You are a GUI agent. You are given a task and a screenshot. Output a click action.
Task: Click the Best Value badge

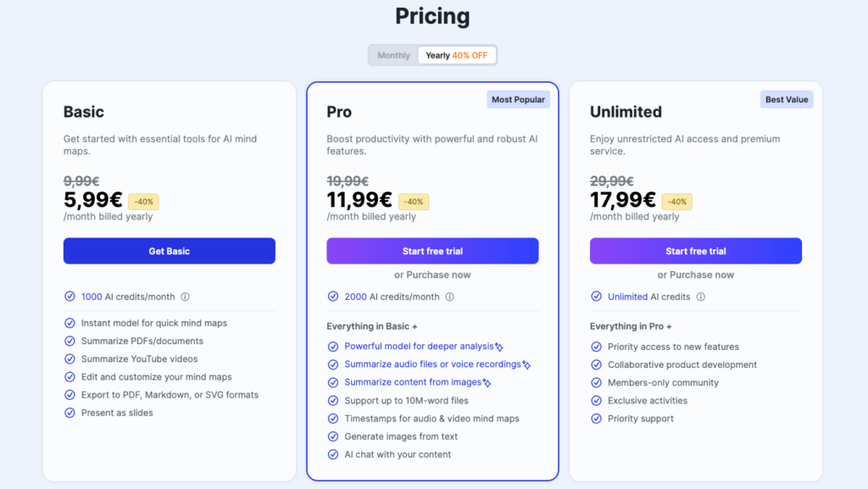pos(787,99)
